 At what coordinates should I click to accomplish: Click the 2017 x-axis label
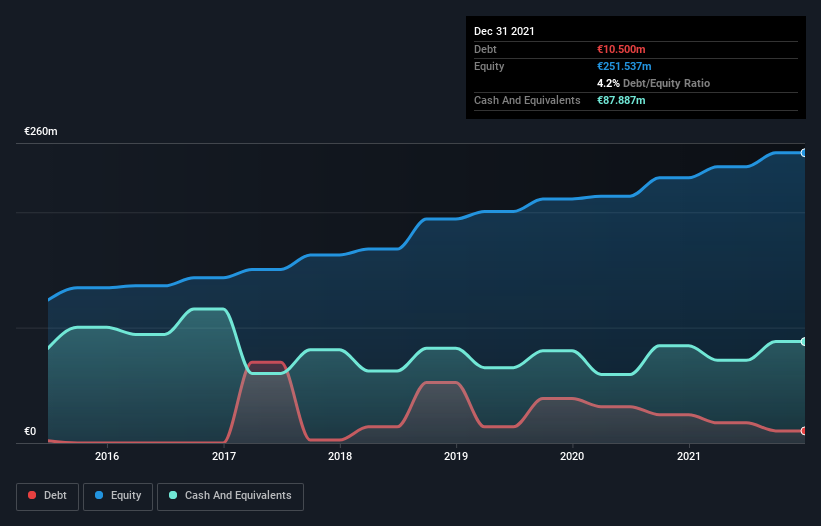click(224, 456)
